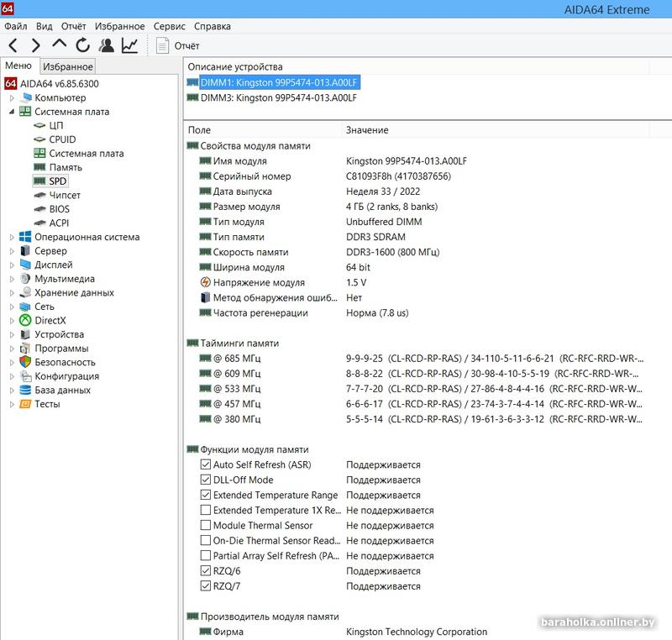Collapse the Системная плата tree node arrow
Screen dimensions: 672x640
point(12,112)
